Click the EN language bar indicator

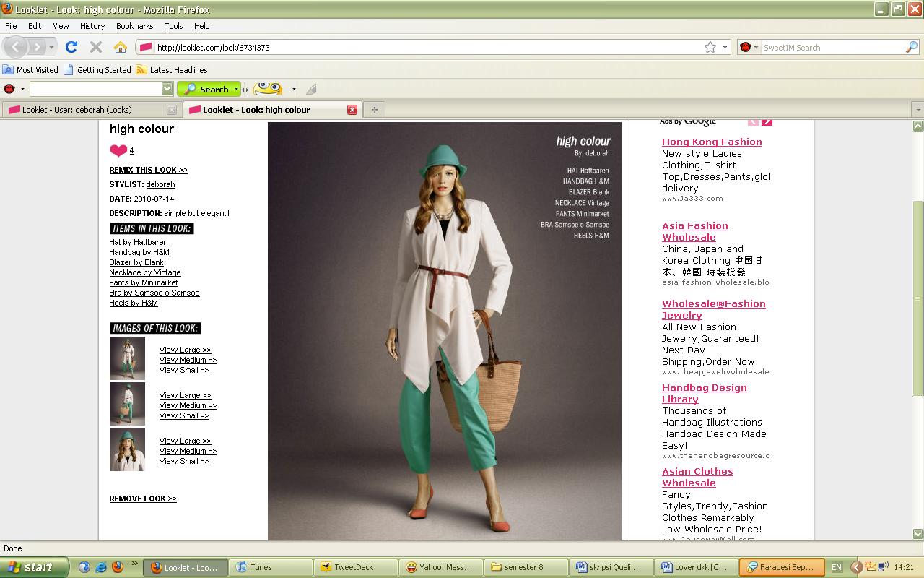pos(836,568)
